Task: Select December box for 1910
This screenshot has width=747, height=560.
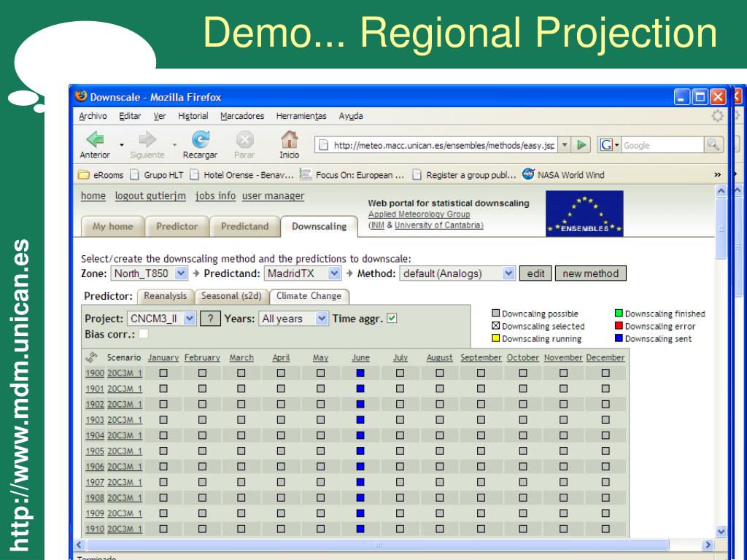Action: click(x=605, y=529)
